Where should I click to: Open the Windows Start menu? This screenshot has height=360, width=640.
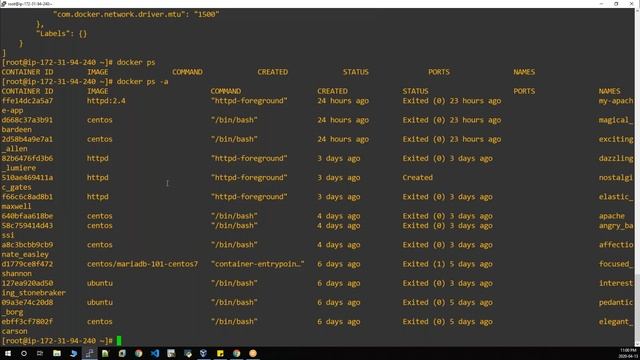(x=8, y=353)
